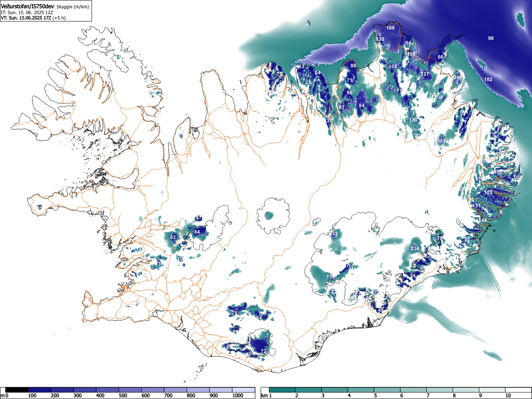Click the 127 visibility value on the map
532x399 pixels.
point(425,74)
